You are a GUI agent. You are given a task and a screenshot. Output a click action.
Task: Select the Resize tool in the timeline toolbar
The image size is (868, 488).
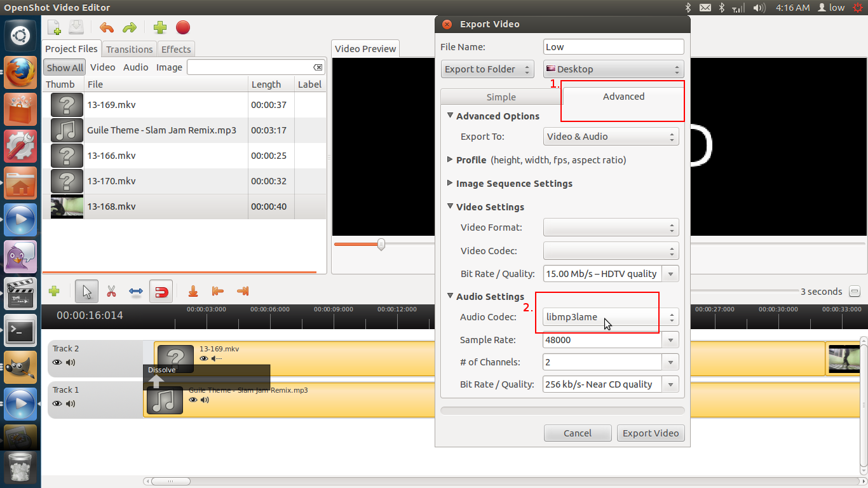pyautogui.click(x=136, y=292)
